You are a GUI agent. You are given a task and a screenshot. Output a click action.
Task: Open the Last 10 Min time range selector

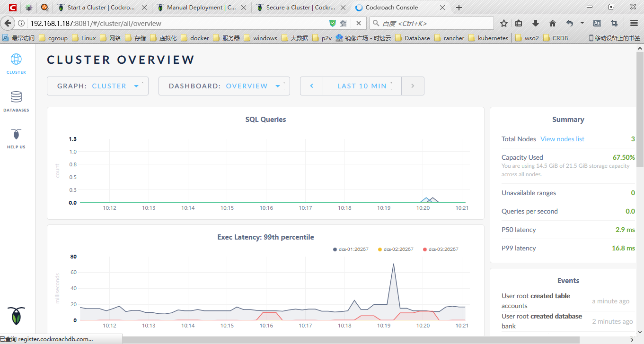point(362,86)
